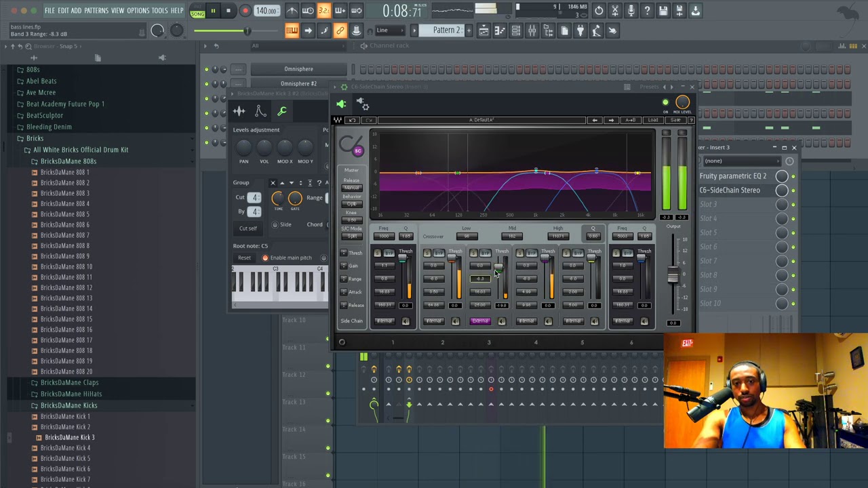This screenshot has width=868, height=488.
Task: Select empty Slot 3 in mixer insert
Action: pyautogui.click(x=736, y=205)
